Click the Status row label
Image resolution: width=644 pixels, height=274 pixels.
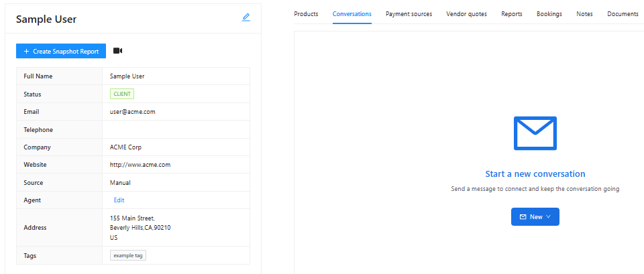[32, 94]
